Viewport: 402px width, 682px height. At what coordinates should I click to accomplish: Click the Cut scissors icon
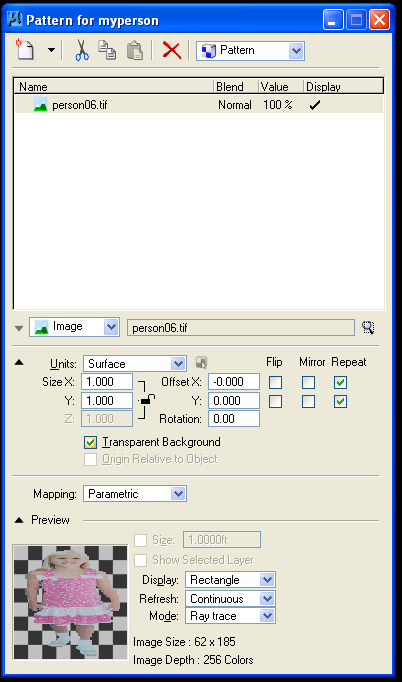82,50
